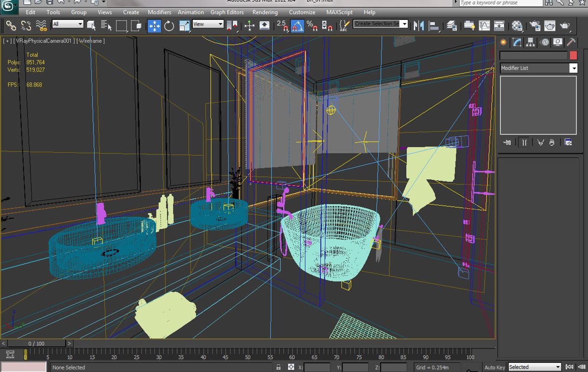Click the Select and Manipulate icon

249,25
